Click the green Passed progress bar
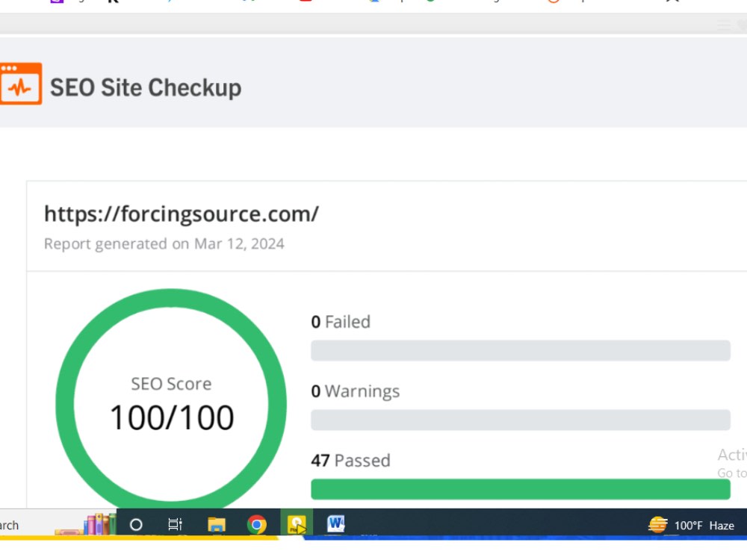This screenshot has width=747, height=560. (520, 489)
